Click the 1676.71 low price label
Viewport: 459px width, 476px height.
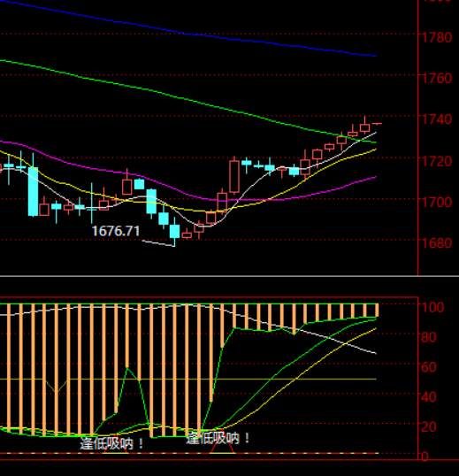116,231
